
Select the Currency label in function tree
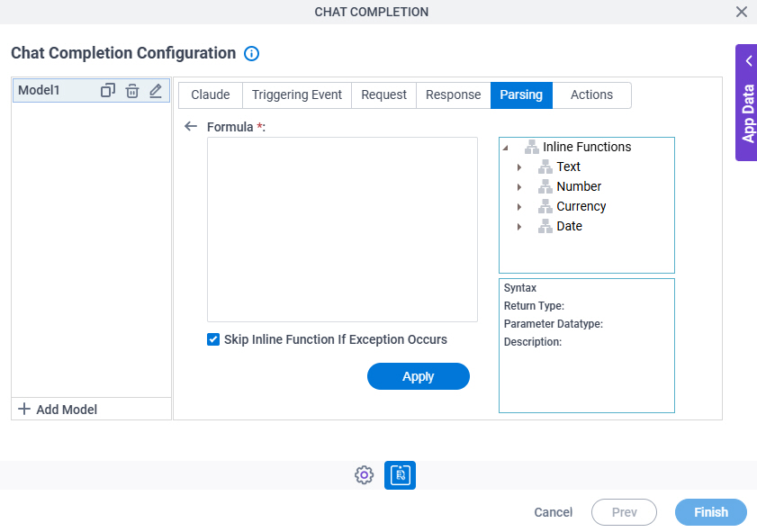581,206
